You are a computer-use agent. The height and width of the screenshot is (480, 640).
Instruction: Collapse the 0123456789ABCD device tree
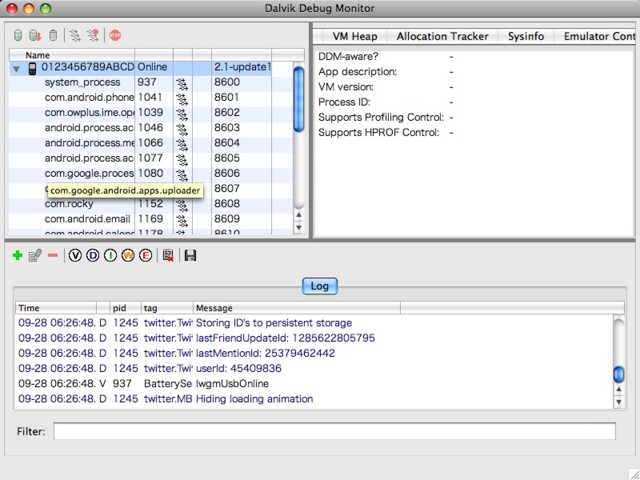[x=16, y=69]
